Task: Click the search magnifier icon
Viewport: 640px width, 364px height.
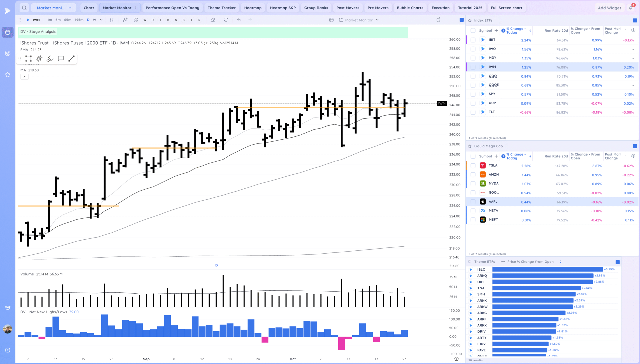Action: (x=24, y=8)
